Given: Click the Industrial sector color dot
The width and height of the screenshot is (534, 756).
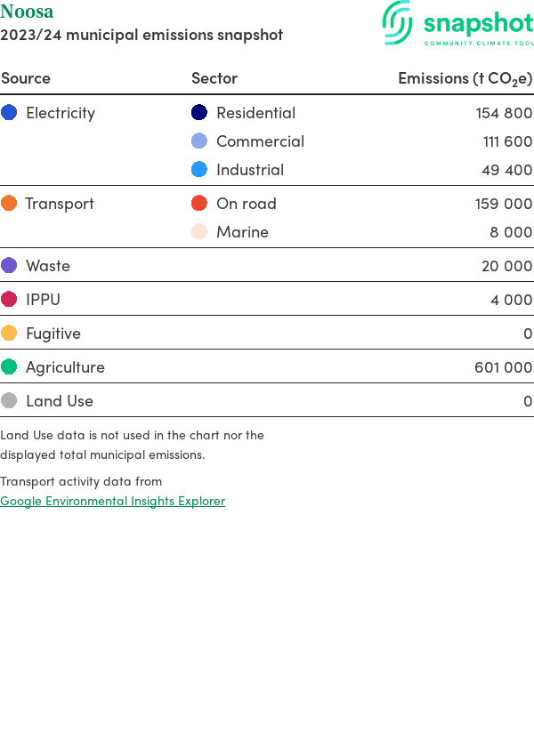Looking at the screenshot, I should coord(199,170).
